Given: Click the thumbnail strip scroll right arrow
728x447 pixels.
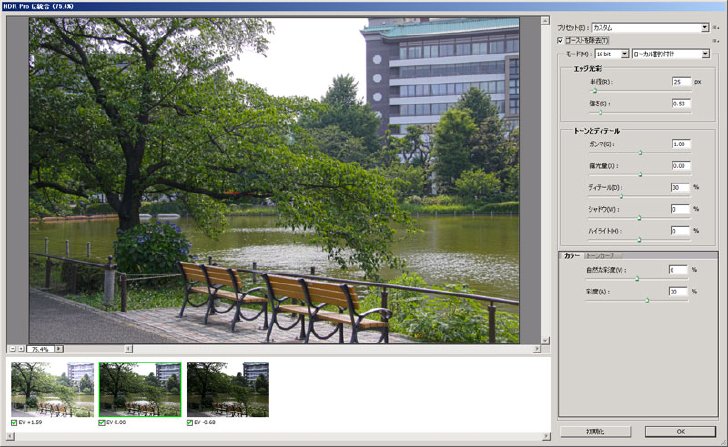Looking at the screenshot, I should pos(546,436).
